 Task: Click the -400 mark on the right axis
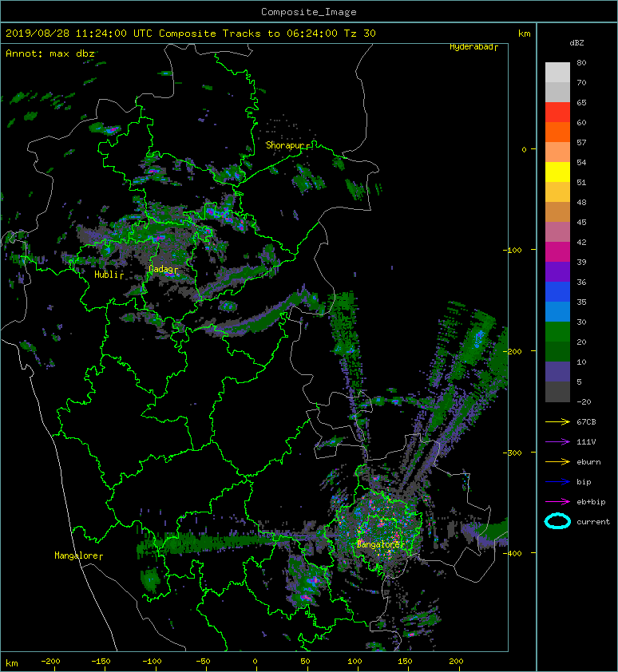point(513,553)
